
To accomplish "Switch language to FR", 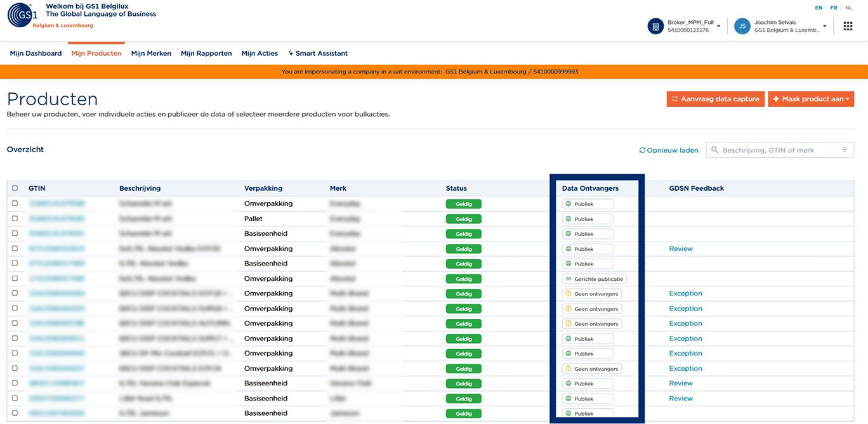I will click(834, 8).
